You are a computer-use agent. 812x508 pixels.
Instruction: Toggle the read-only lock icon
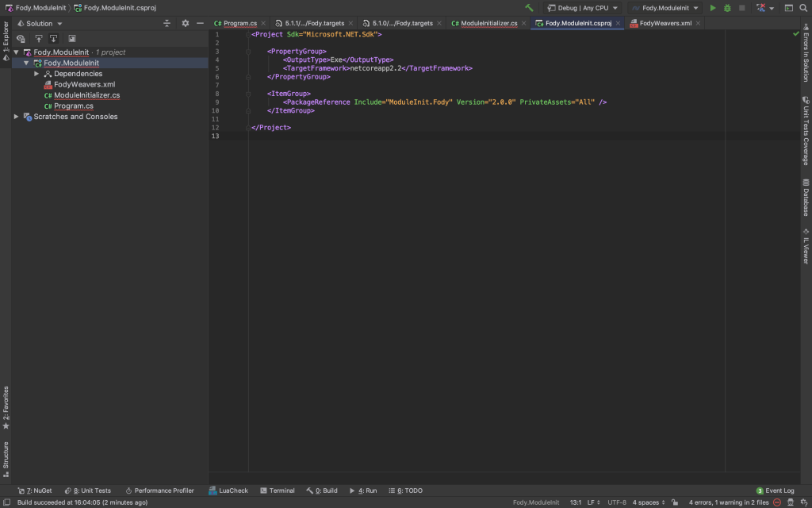coord(675,502)
